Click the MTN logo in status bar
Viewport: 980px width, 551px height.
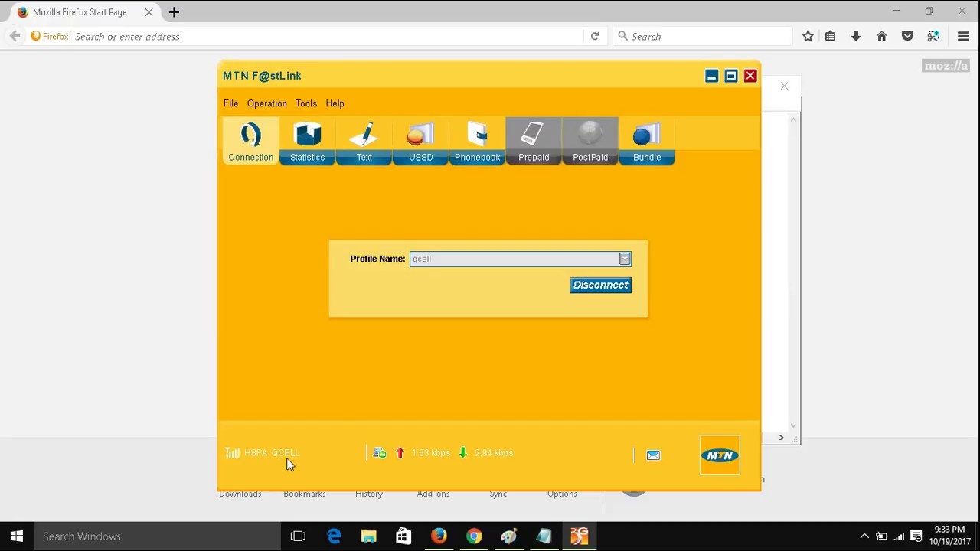point(720,455)
